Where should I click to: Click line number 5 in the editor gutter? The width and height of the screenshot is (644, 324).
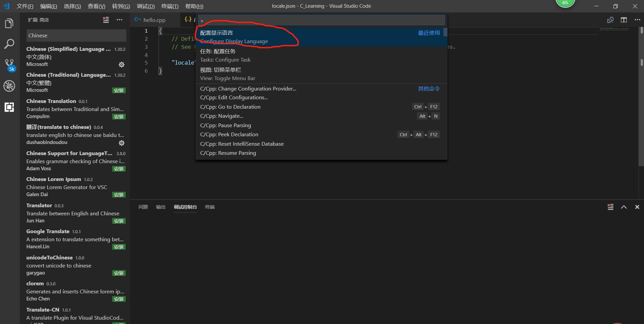[146, 63]
